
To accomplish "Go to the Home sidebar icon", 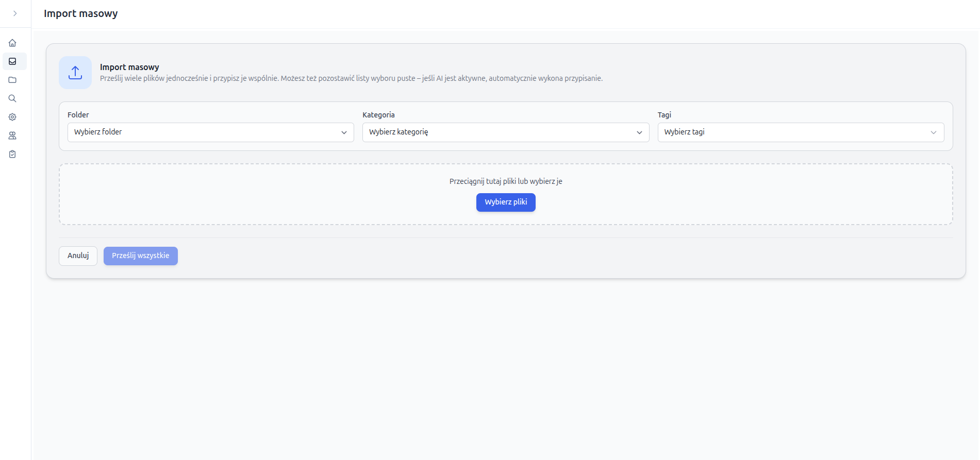I will (12, 43).
